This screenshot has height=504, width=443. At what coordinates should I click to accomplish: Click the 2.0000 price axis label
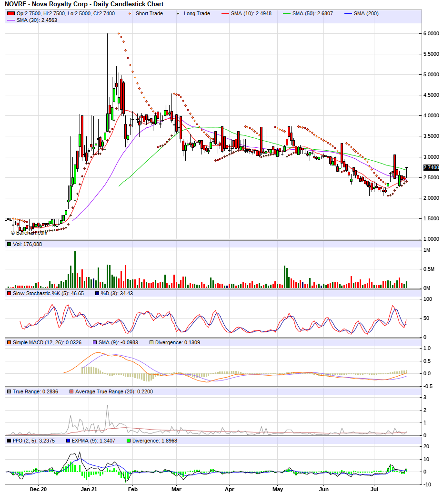431,198
